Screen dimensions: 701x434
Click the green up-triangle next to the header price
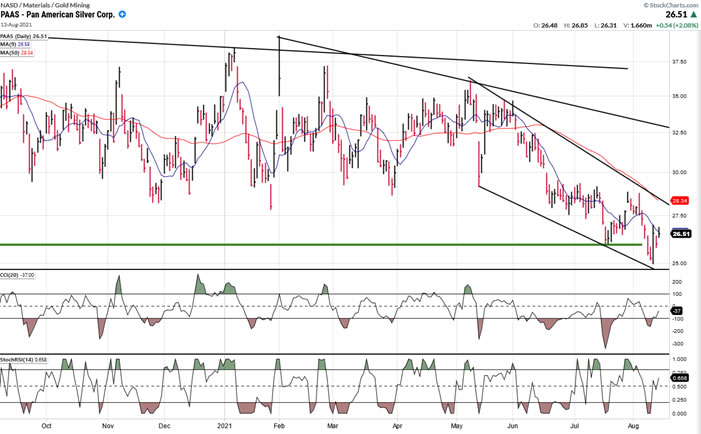tap(694, 14)
